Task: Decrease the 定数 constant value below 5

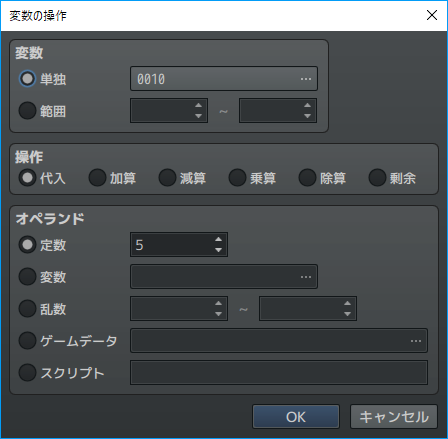Action: [x=218, y=250]
